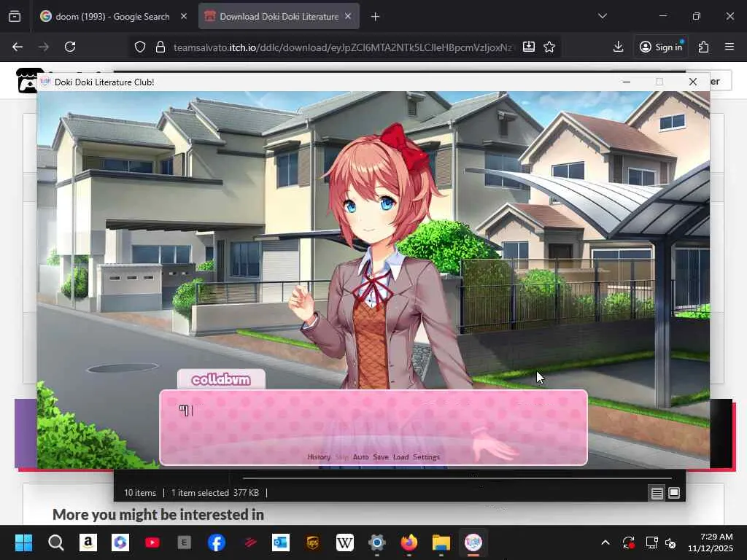Click the horizontal scrollbar in File Explorer
This screenshot has width=747, height=560.
tap(457, 478)
